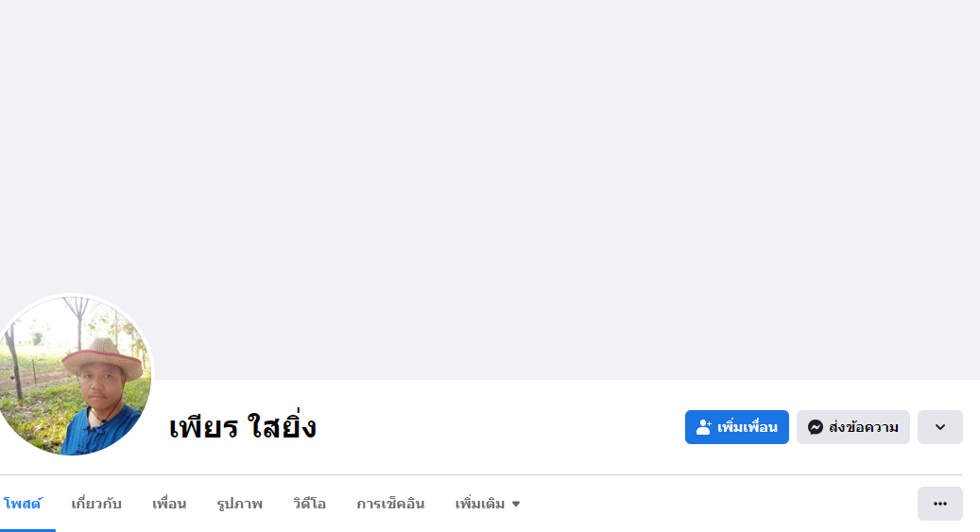The height and width of the screenshot is (532, 980).
Task: Switch to the เกี่ยวกับ tab
Action: click(96, 504)
